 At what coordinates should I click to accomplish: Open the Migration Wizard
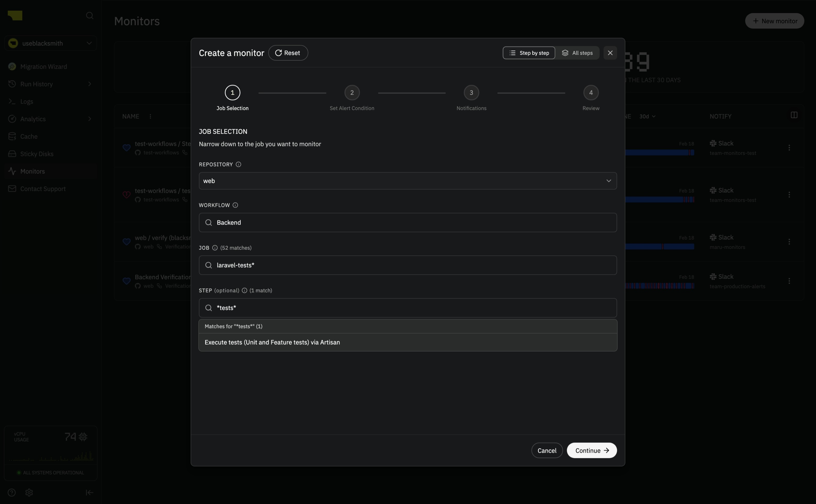(x=43, y=66)
